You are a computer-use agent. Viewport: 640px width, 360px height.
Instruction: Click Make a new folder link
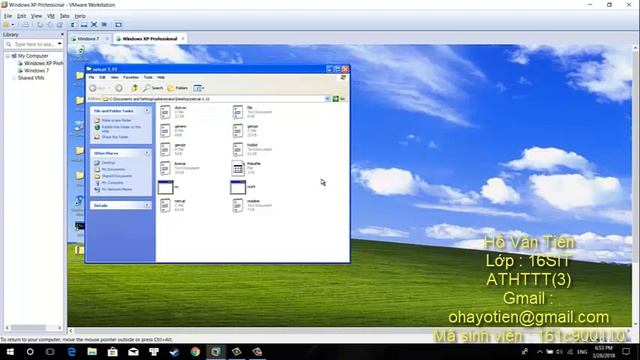tap(116, 120)
